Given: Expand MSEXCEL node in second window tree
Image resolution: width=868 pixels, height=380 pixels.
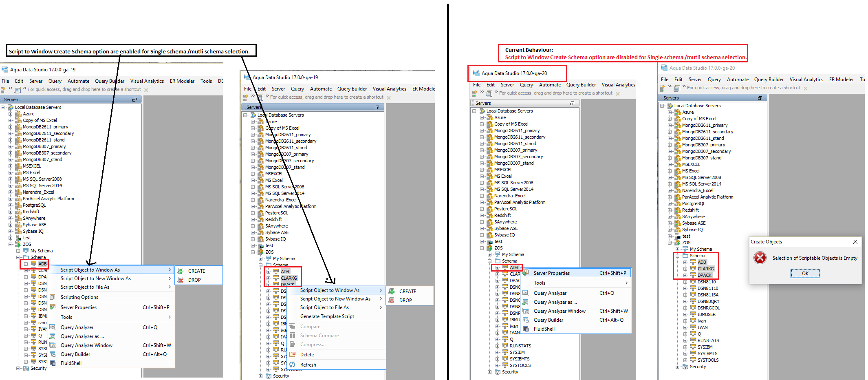Looking at the screenshot, I should pos(253,174).
